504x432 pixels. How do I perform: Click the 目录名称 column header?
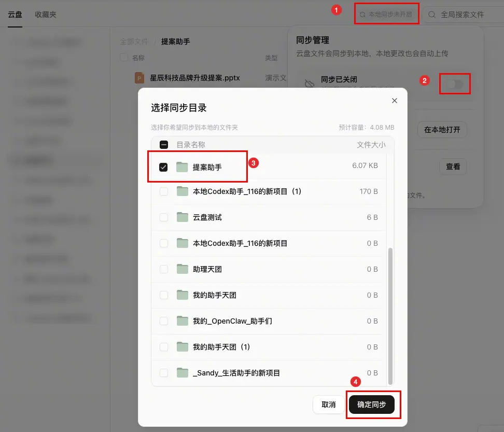(191, 145)
